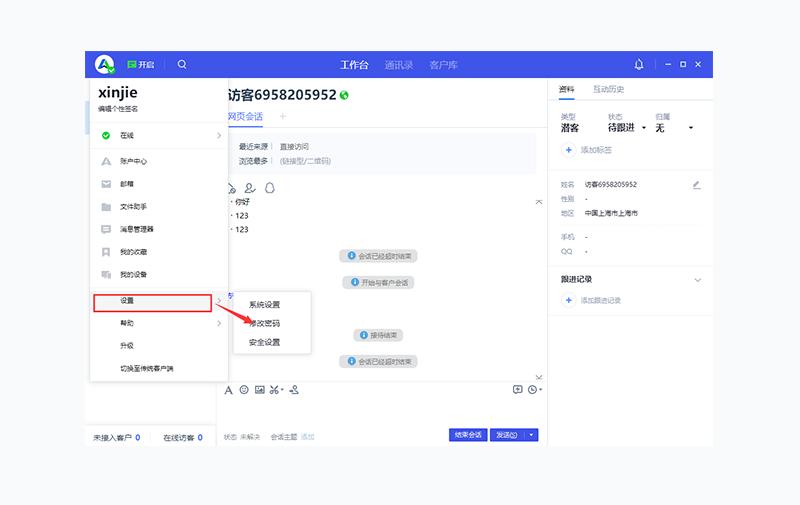The image size is (800, 505).
Task: Open the send button dropdown arrow
Action: click(531, 435)
